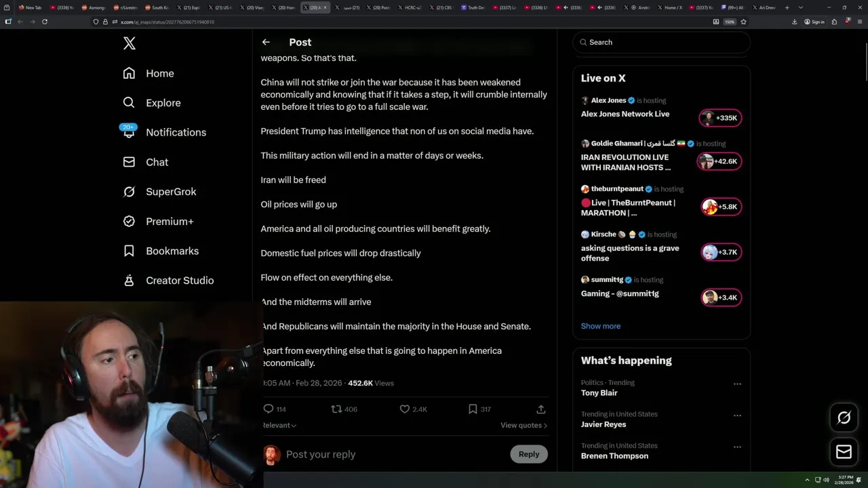Bookmark this page with the star icon
Image resolution: width=868 pixels, height=488 pixels.
coord(743,22)
